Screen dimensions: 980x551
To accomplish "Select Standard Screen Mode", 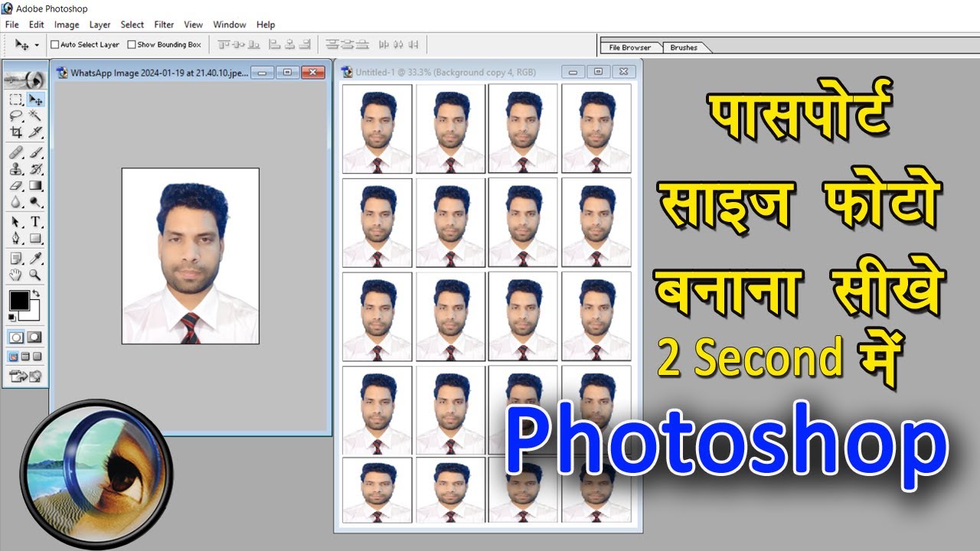I will 14,357.
